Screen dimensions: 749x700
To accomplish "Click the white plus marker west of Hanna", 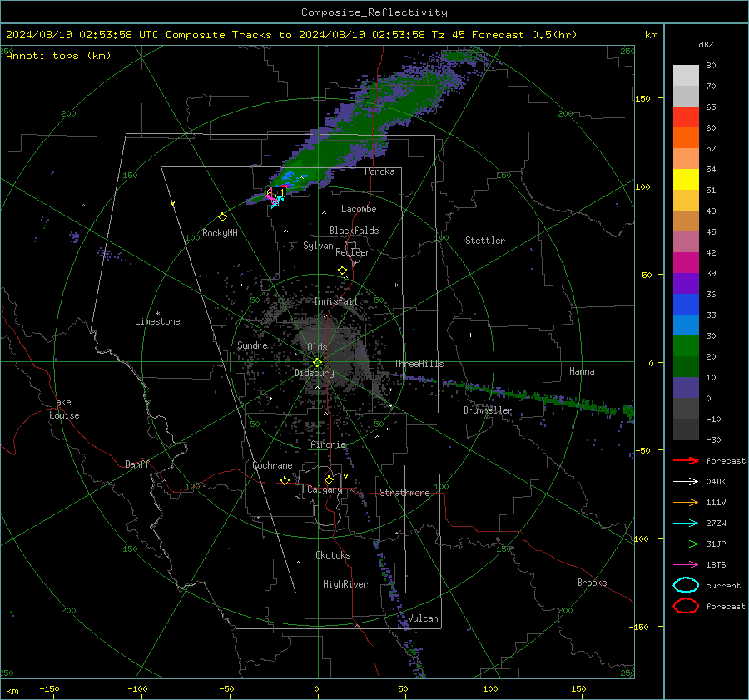I will click(x=470, y=335).
